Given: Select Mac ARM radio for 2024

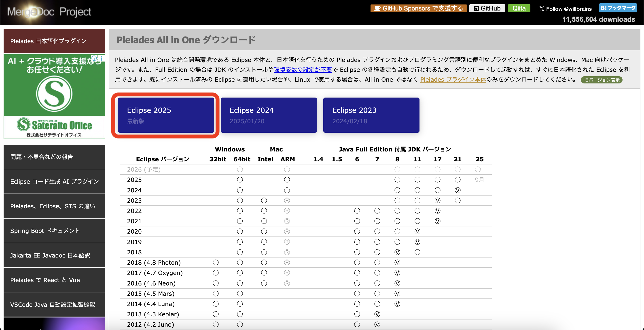Looking at the screenshot, I should point(287,190).
